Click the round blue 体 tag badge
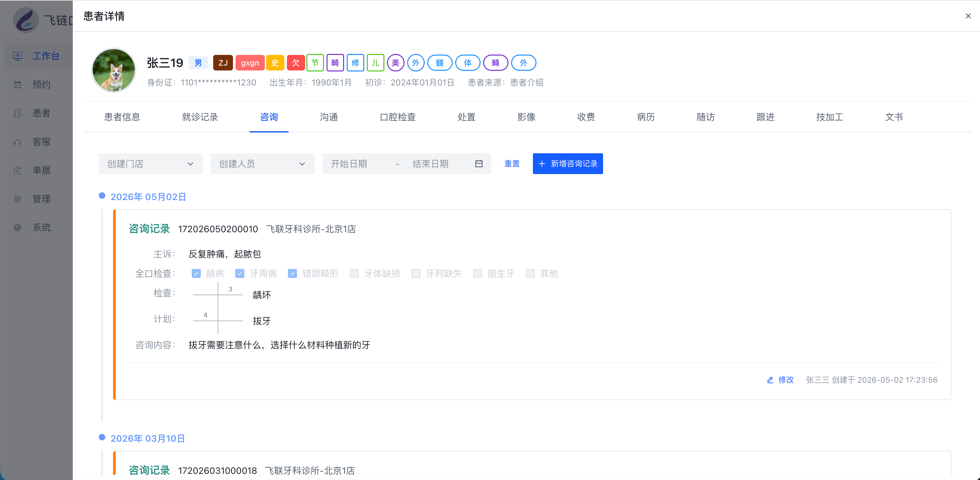Screen dimensions: 980x480 coord(468,63)
